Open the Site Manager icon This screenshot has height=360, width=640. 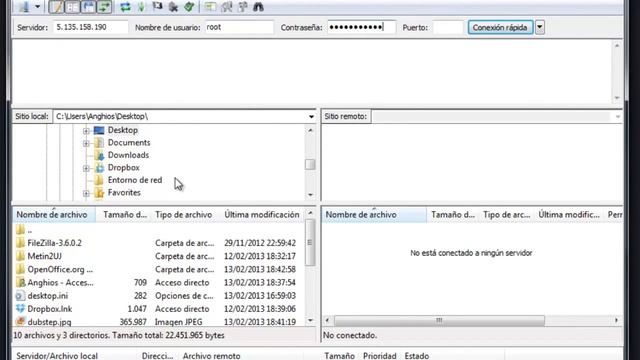pos(24,7)
